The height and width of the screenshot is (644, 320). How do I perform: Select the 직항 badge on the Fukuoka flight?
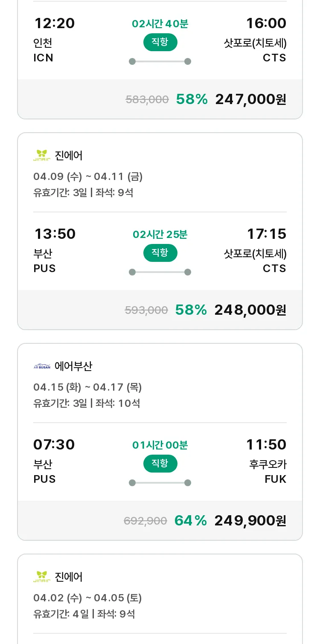pyautogui.click(x=160, y=464)
